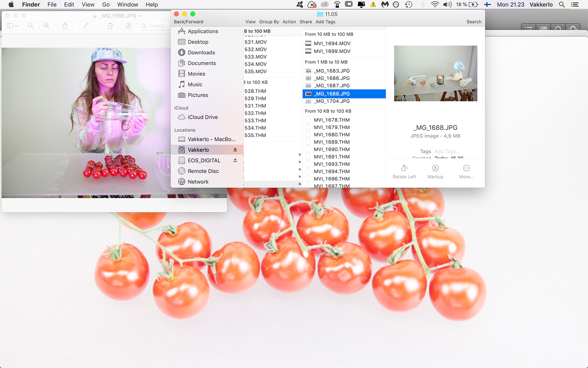588x368 pixels.
Task: Open the File menu
Action: (x=52, y=5)
